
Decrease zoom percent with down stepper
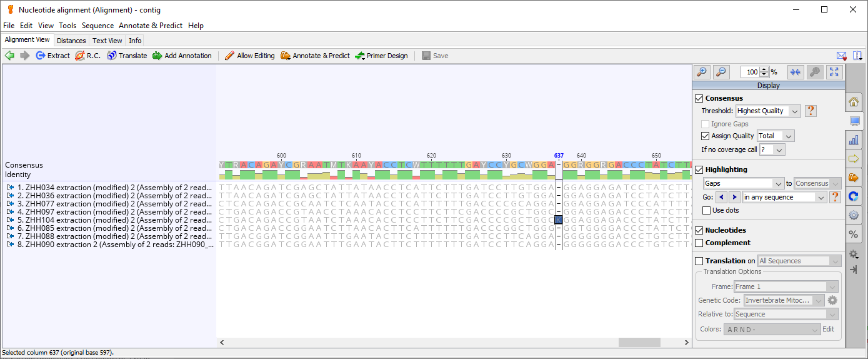tap(764, 75)
